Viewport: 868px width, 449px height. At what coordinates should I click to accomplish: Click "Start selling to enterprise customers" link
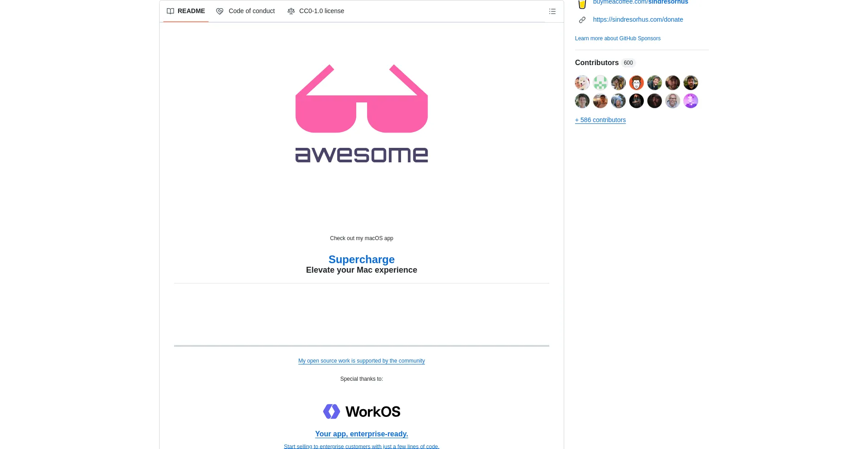tap(361, 446)
